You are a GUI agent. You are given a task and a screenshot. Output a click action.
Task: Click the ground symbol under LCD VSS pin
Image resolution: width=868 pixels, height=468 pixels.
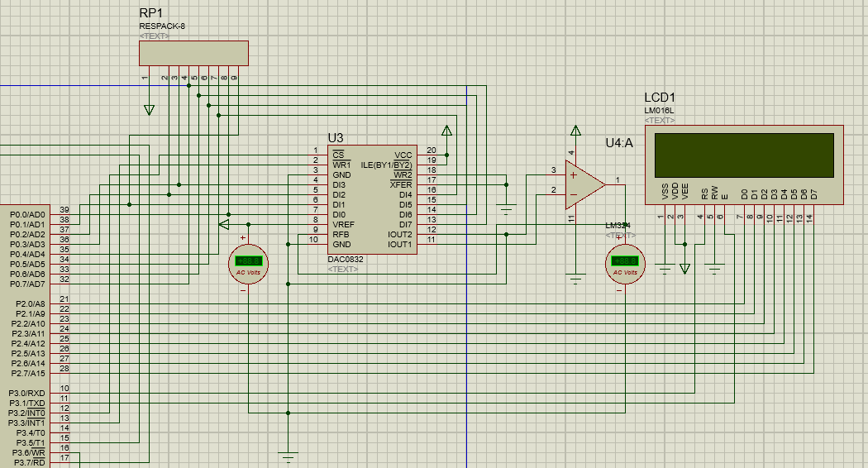pyautogui.click(x=665, y=270)
